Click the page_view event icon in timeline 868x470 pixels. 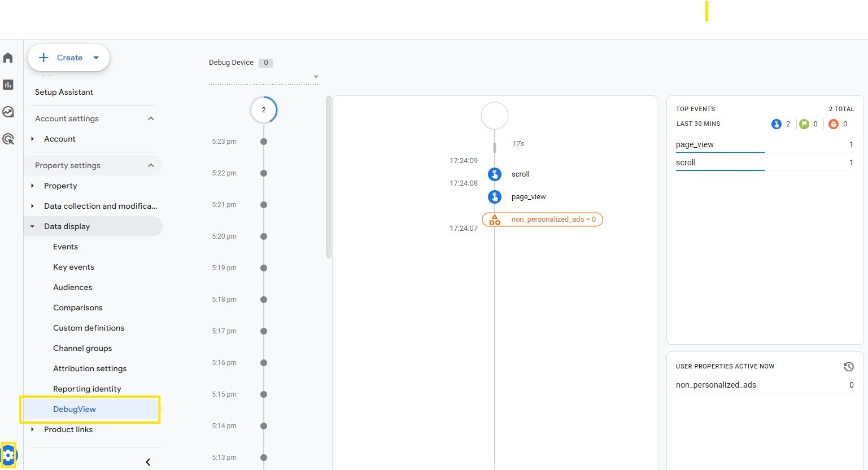pyautogui.click(x=495, y=197)
